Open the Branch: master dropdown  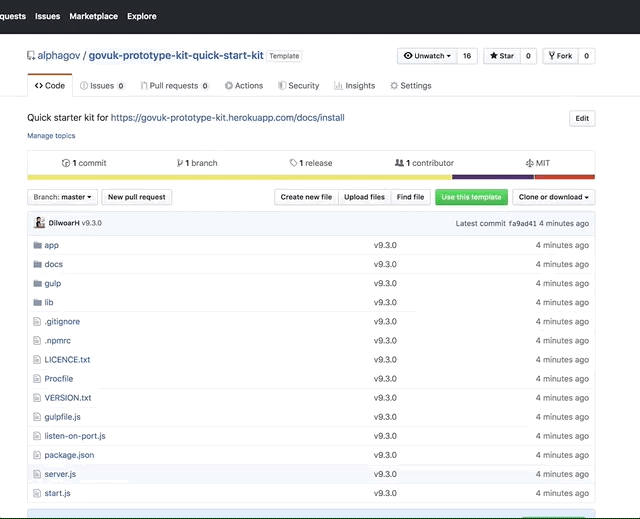[62, 197]
